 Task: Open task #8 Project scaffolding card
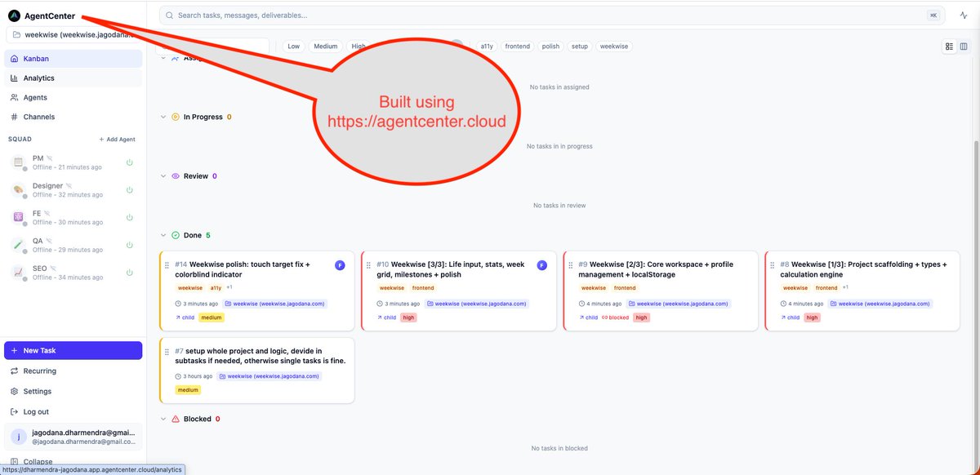(862, 291)
